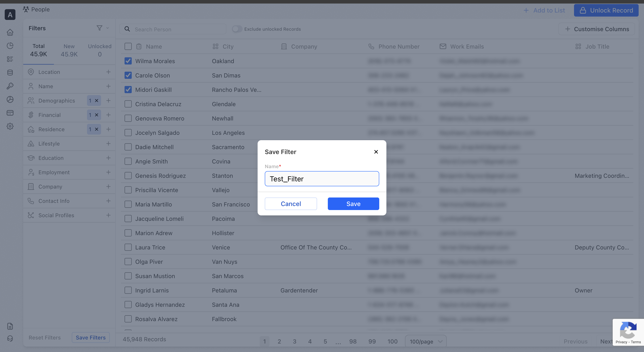This screenshot has width=644, height=352.
Task: Toggle Exclude unlocked Records switch
Action: [x=237, y=29]
